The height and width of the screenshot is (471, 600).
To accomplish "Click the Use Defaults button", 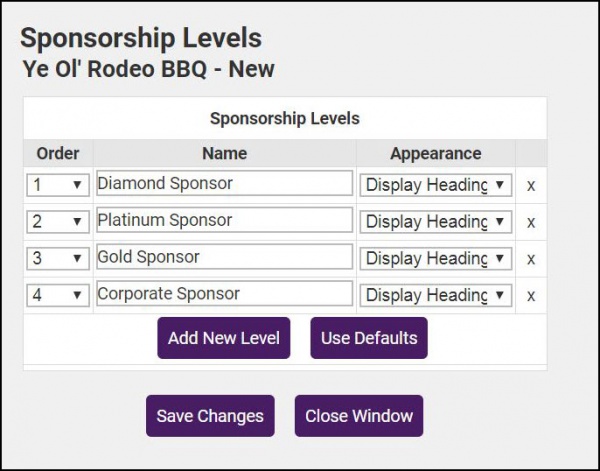I will coord(369,338).
